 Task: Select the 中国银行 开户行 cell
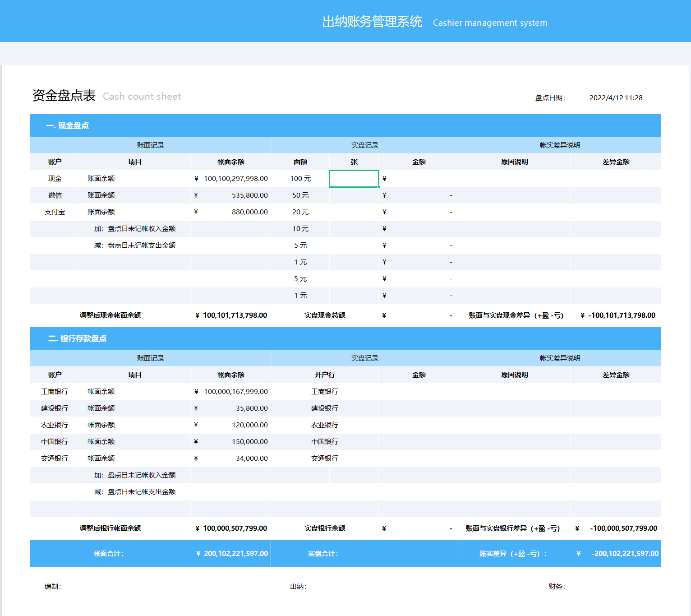point(324,441)
